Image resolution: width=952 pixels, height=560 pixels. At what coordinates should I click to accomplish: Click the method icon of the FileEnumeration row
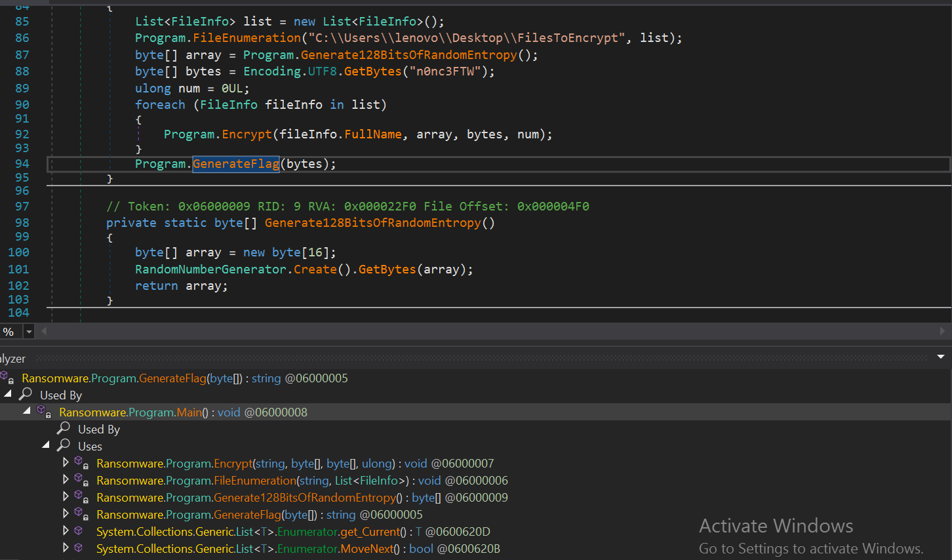[82, 480]
